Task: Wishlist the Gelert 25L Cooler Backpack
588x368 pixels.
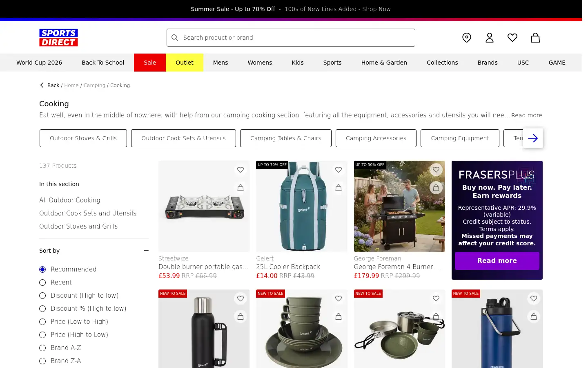Action: point(339,170)
